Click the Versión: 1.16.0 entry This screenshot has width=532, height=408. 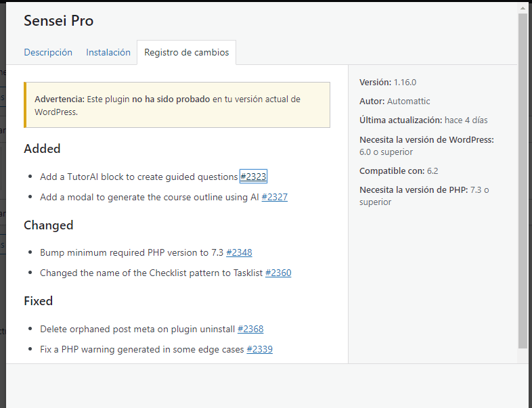click(388, 82)
